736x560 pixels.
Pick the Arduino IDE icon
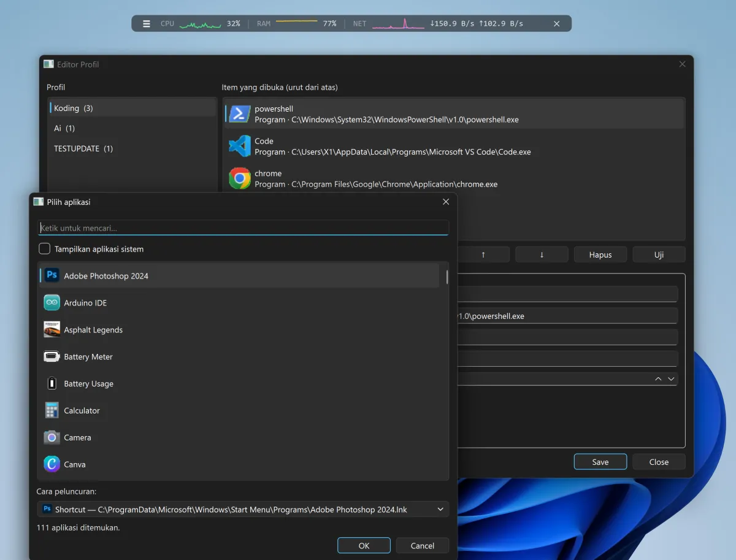[52, 303]
